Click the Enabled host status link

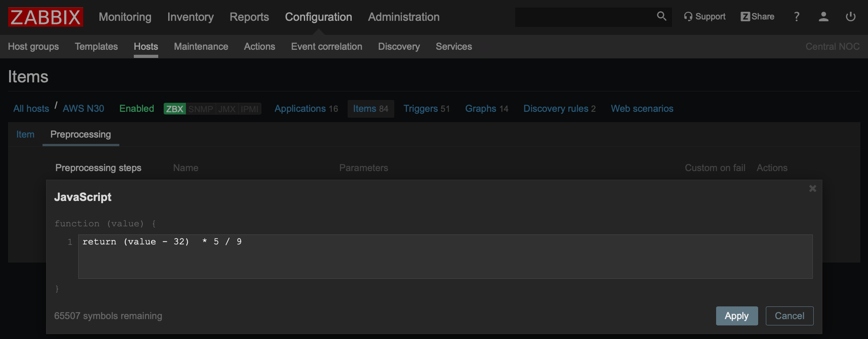137,109
